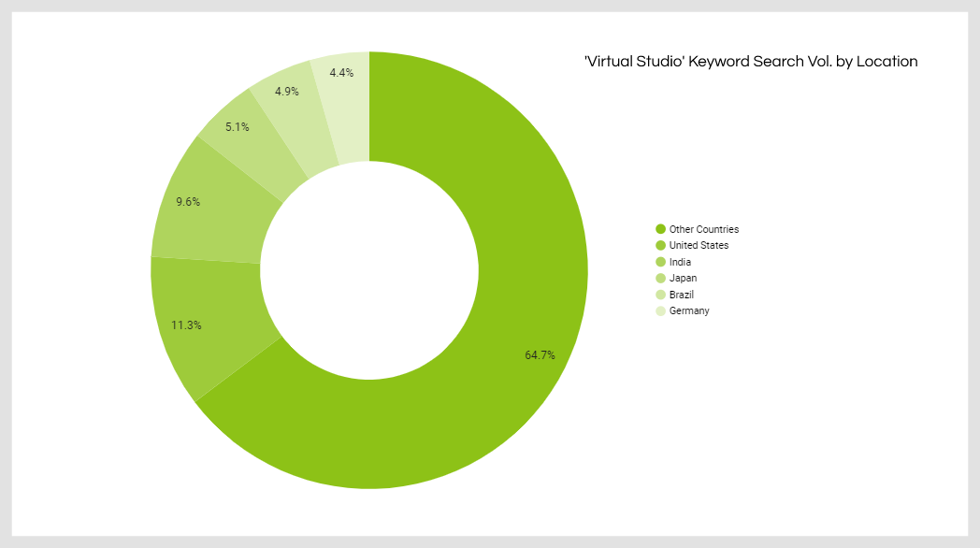Toggle the 'United States' legend text label

click(699, 246)
